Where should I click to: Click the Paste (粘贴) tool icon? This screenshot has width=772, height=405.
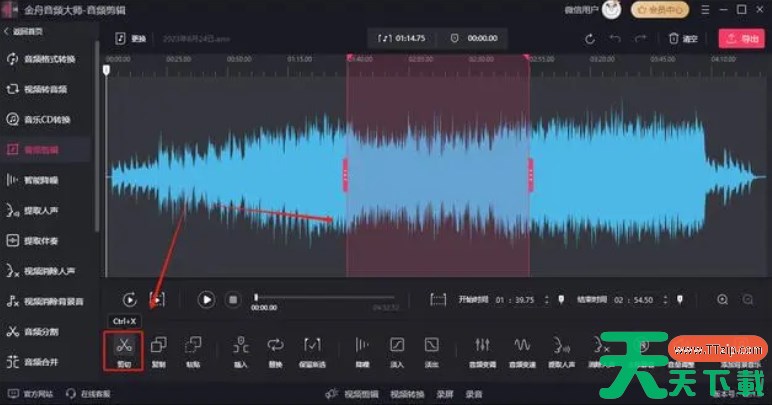193,346
